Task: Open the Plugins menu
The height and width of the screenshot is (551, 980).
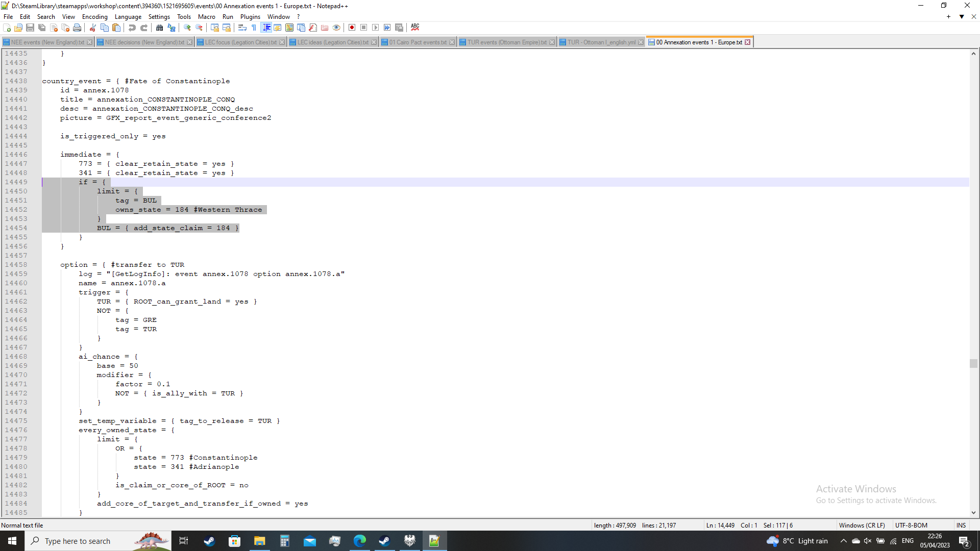Action: [250, 17]
